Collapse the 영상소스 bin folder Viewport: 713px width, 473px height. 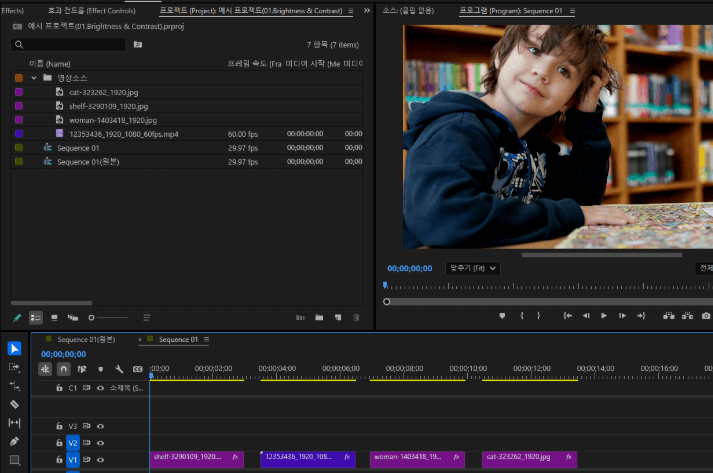(33, 77)
